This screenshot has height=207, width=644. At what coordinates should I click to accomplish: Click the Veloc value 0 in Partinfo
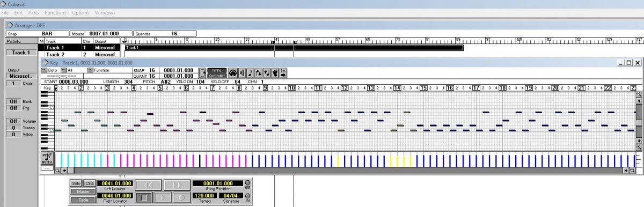point(14,134)
